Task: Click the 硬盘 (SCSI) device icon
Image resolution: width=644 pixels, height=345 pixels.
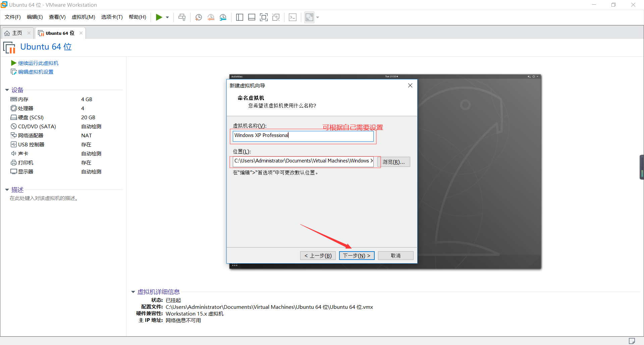Action: (x=14, y=117)
